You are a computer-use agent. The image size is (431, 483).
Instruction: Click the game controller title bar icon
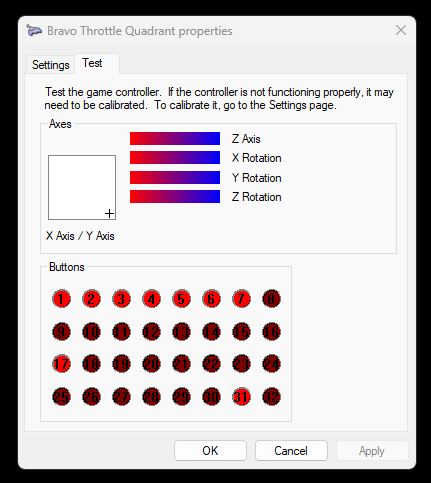coord(34,31)
